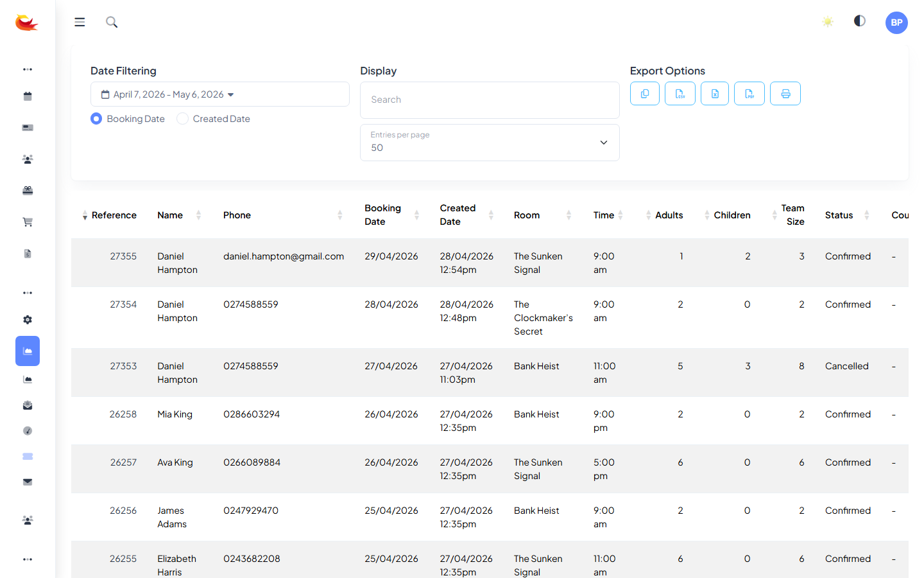Viewport: 924px width, 578px height.
Task: Click the Date Filtering heading
Action: tap(123, 71)
